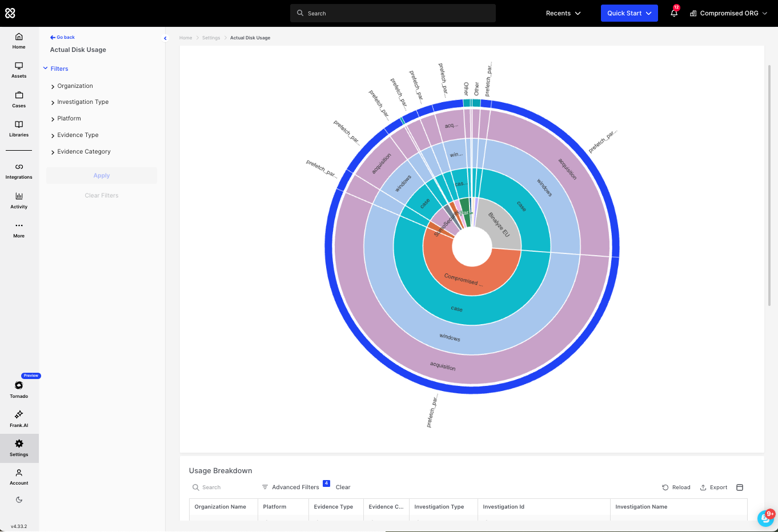Click the Go back link
The width and height of the screenshot is (778, 532).
tap(63, 37)
